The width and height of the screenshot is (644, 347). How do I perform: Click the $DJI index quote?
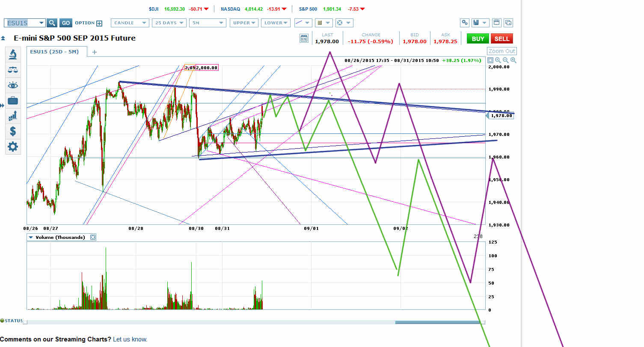(x=179, y=9)
